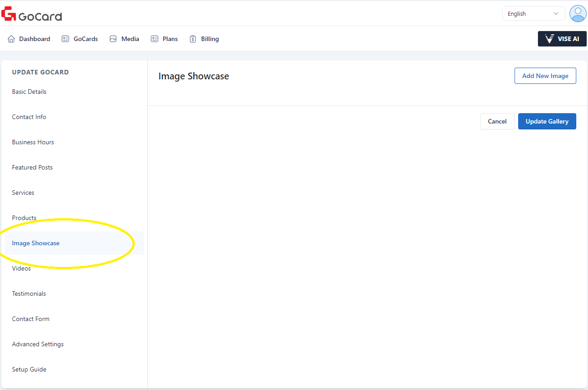This screenshot has width=588, height=390.
Task: Select Testimonials from sidebar
Action: (x=29, y=294)
